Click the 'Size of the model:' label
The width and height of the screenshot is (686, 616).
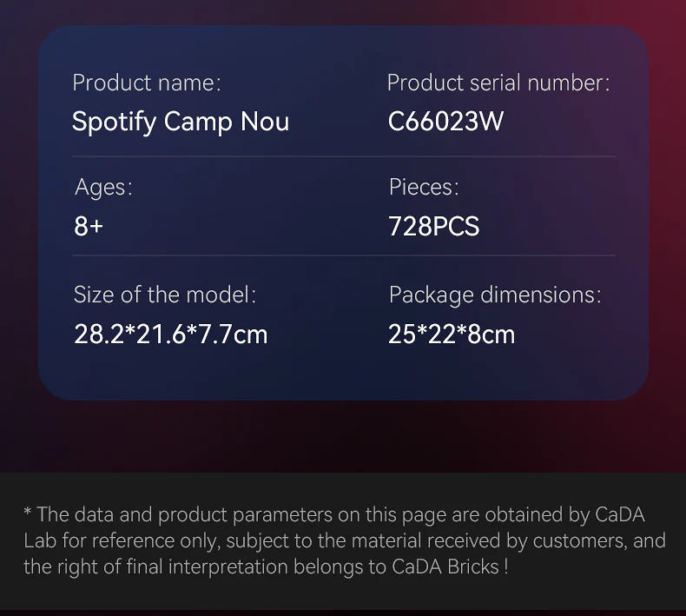(x=165, y=295)
